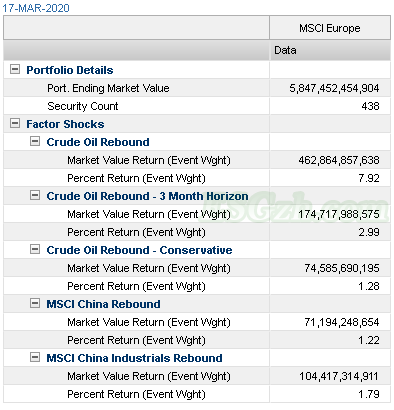
Task: Click Percent Return label under Crude Oil Rebound
Action: (136, 178)
